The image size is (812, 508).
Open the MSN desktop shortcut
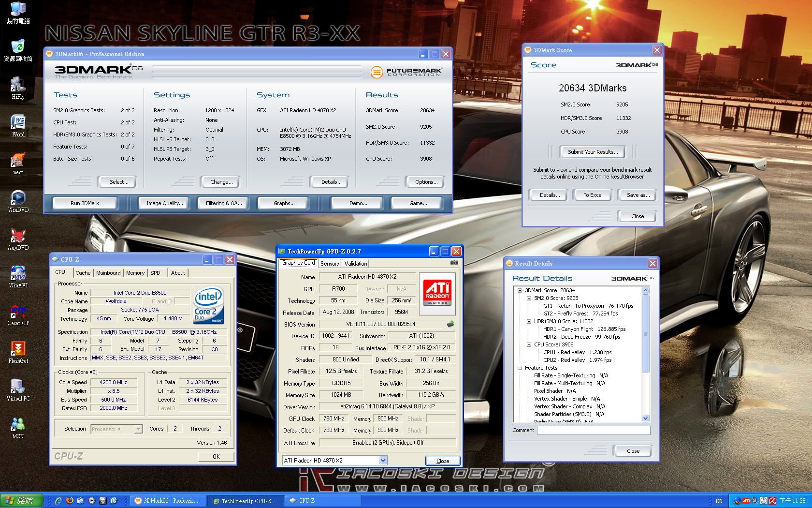(18, 428)
